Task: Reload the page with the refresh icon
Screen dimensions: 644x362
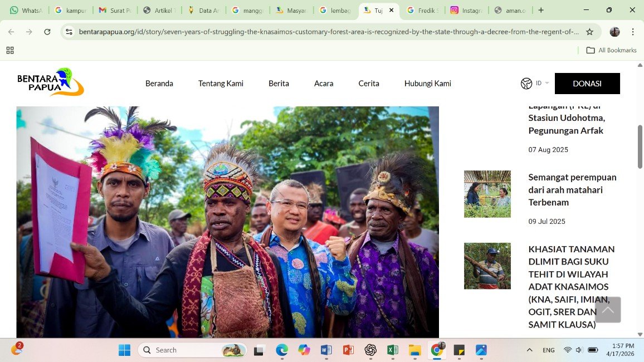Action: [47, 32]
